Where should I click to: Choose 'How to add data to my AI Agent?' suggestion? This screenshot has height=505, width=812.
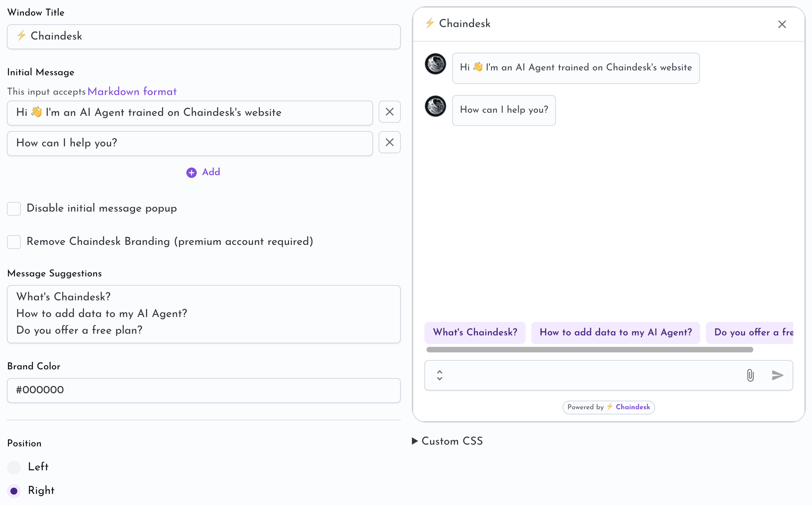click(x=615, y=332)
